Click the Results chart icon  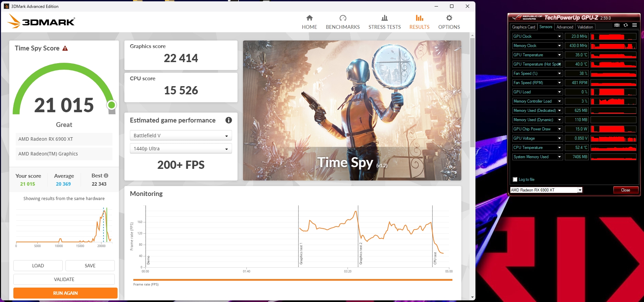coord(420,18)
